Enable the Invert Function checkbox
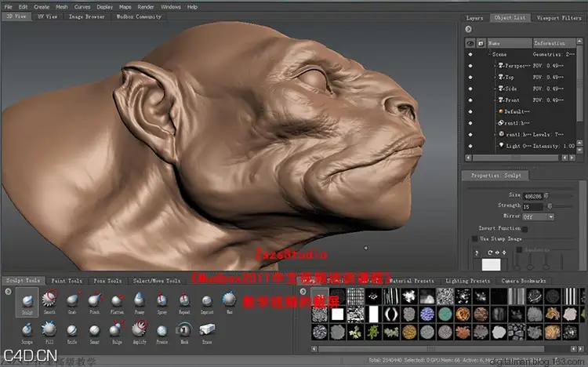Screen dimensions: 588x367 click(525, 229)
